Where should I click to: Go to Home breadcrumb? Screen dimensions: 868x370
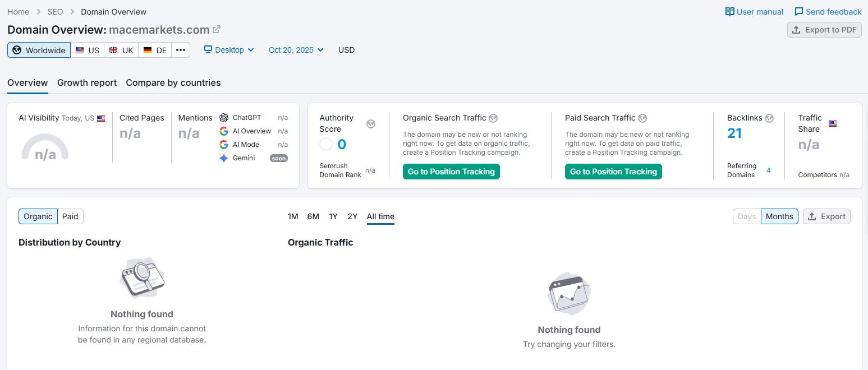(x=18, y=12)
